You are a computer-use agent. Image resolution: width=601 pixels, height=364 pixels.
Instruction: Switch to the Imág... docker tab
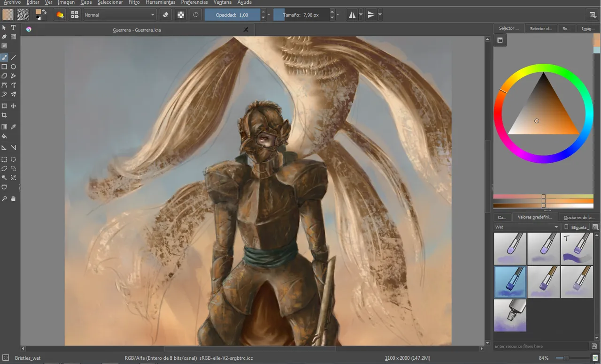588,28
